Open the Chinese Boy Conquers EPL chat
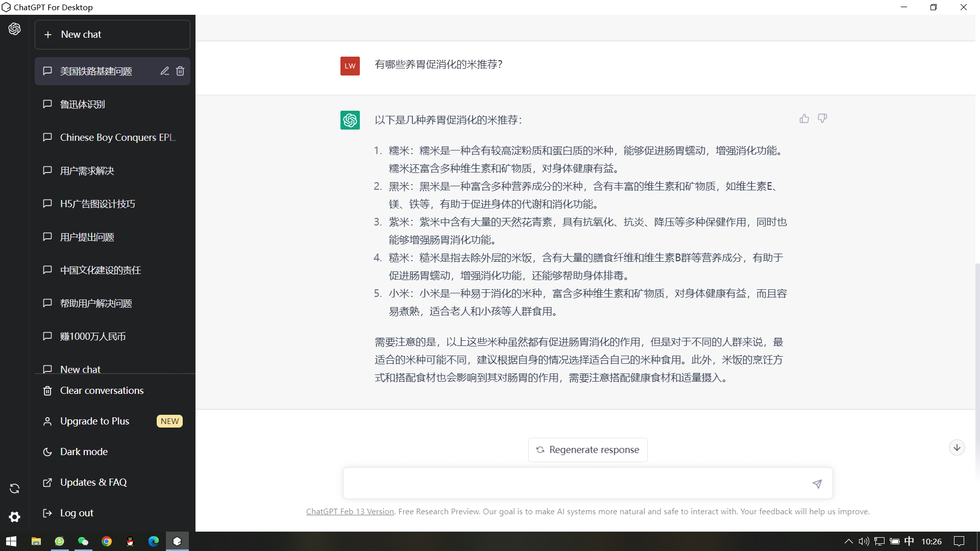The image size is (980, 551). click(117, 137)
